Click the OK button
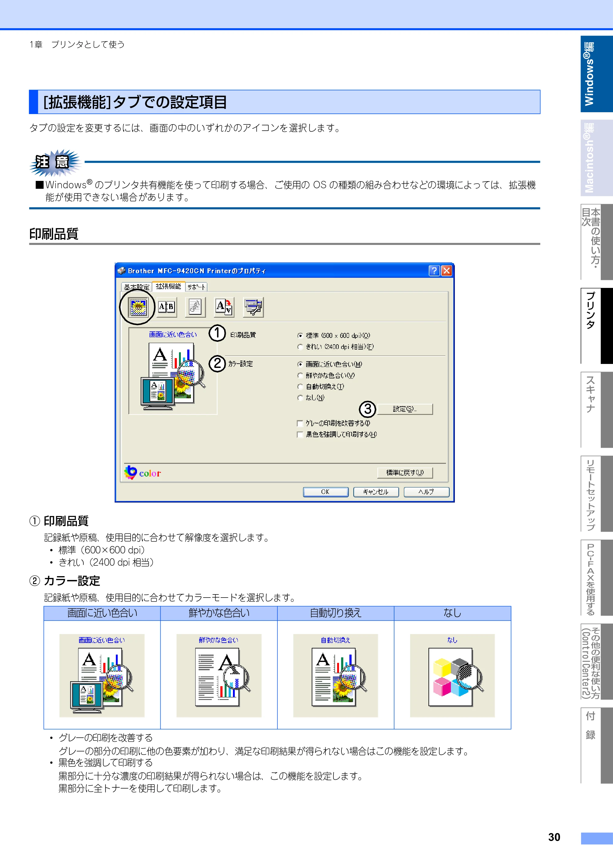Viewport: 613px width, 868px height. (326, 492)
